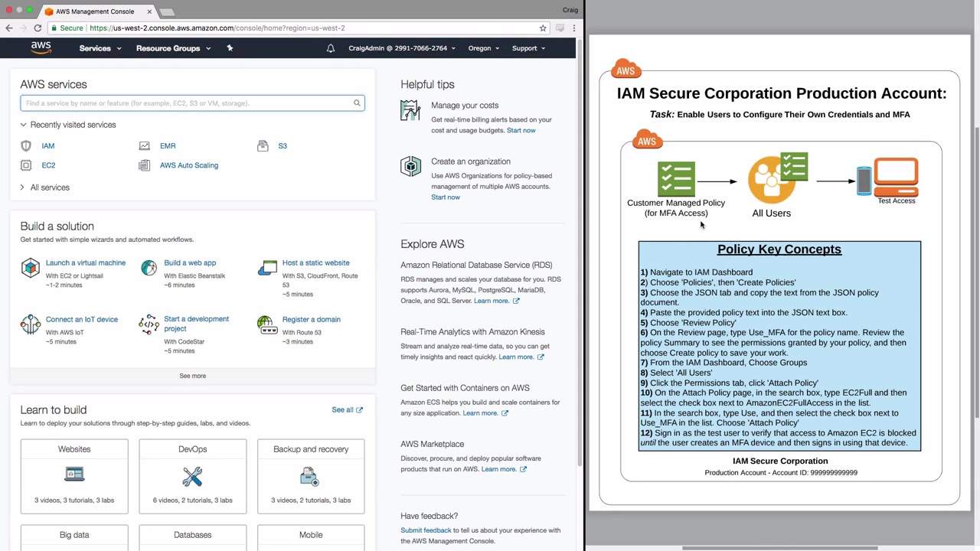
Task: Expand the All services section
Action: 45,187
